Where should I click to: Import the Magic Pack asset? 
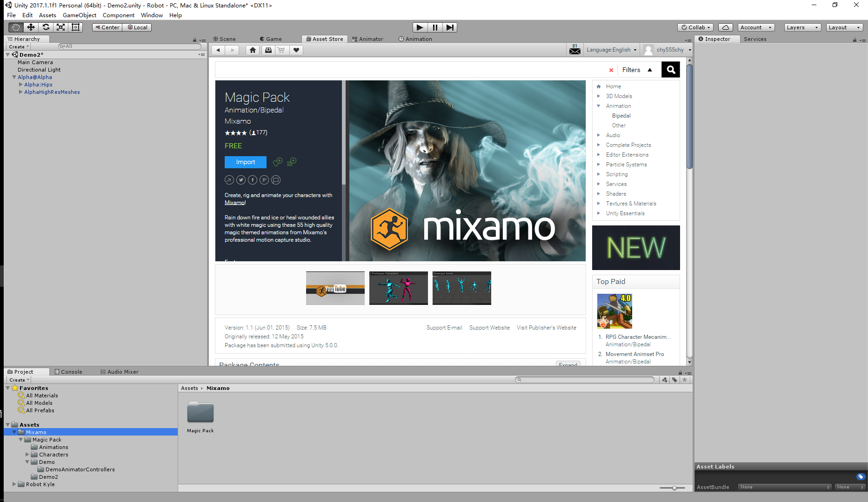pos(246,162)
